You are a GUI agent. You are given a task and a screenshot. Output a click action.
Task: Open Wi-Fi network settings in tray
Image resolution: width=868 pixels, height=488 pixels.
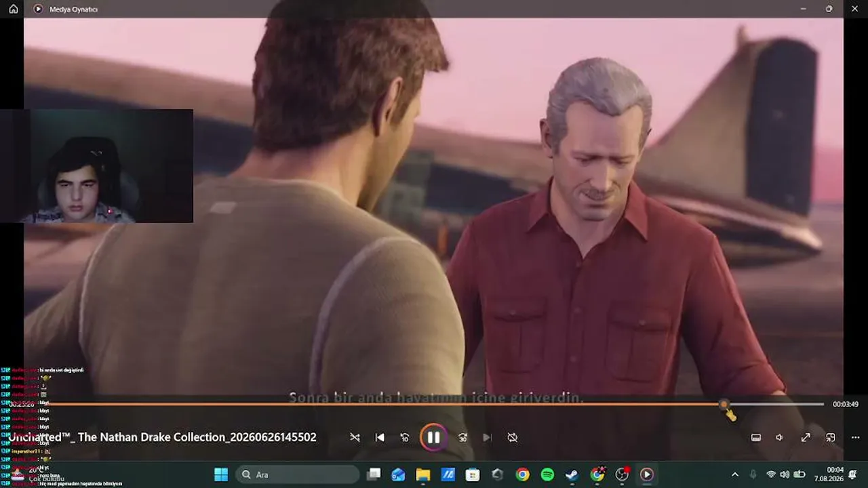click(770, 474)
